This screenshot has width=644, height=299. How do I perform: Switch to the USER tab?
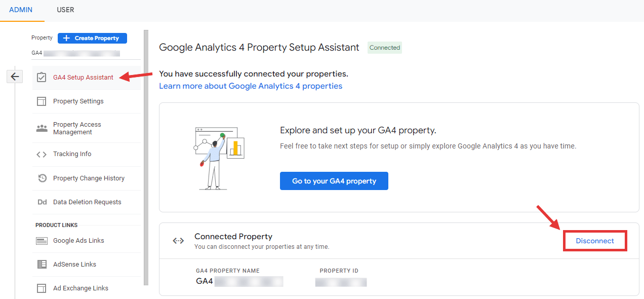(x=65, y=10)
